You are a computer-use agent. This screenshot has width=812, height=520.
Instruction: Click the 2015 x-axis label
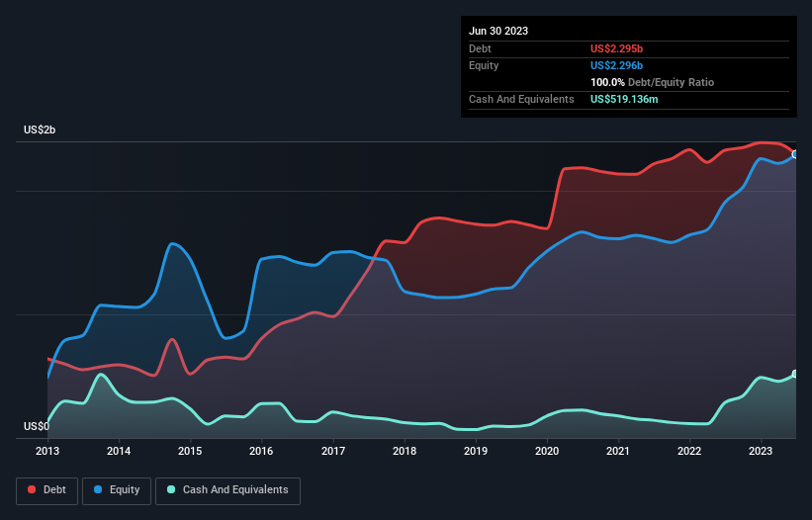[190, 451]
